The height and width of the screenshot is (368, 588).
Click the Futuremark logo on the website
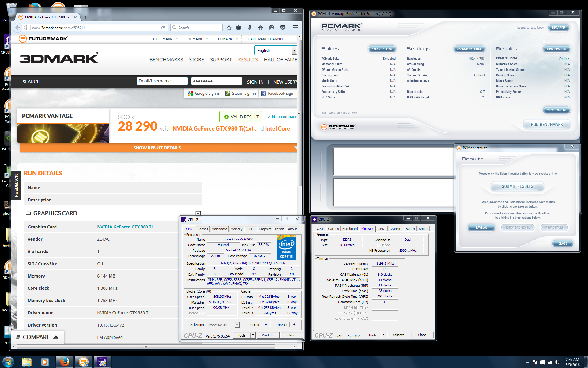[x=43, y=39]
